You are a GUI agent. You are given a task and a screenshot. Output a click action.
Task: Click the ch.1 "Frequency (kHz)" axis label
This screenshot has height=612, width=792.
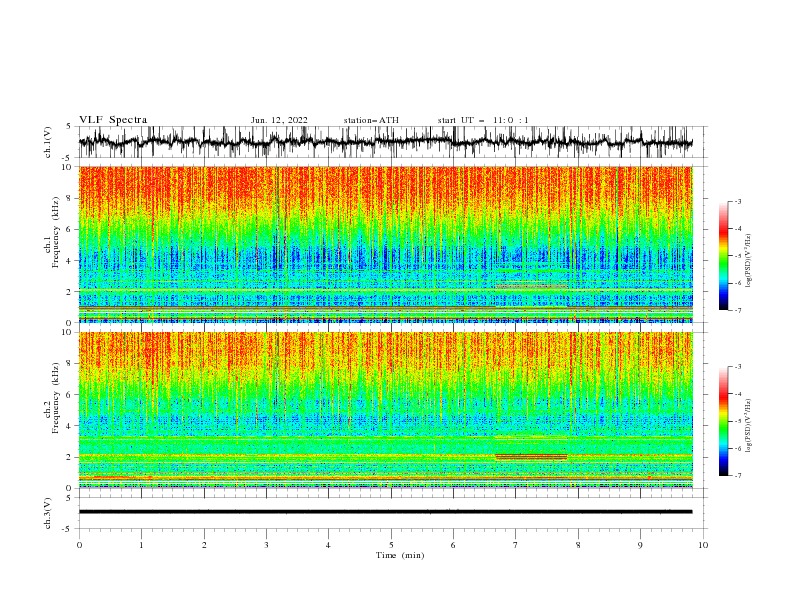point(56,232)
